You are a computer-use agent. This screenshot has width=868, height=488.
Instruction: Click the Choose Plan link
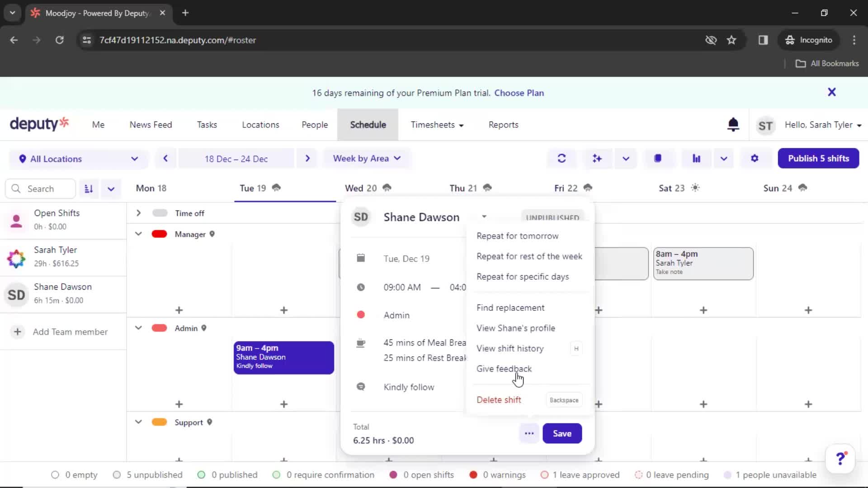519,92
